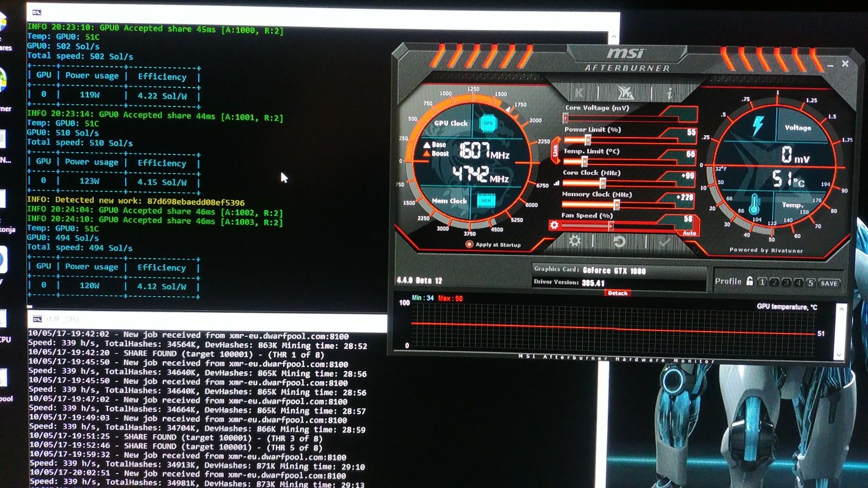Close the MSI Afterburner window

click(845, 64)
